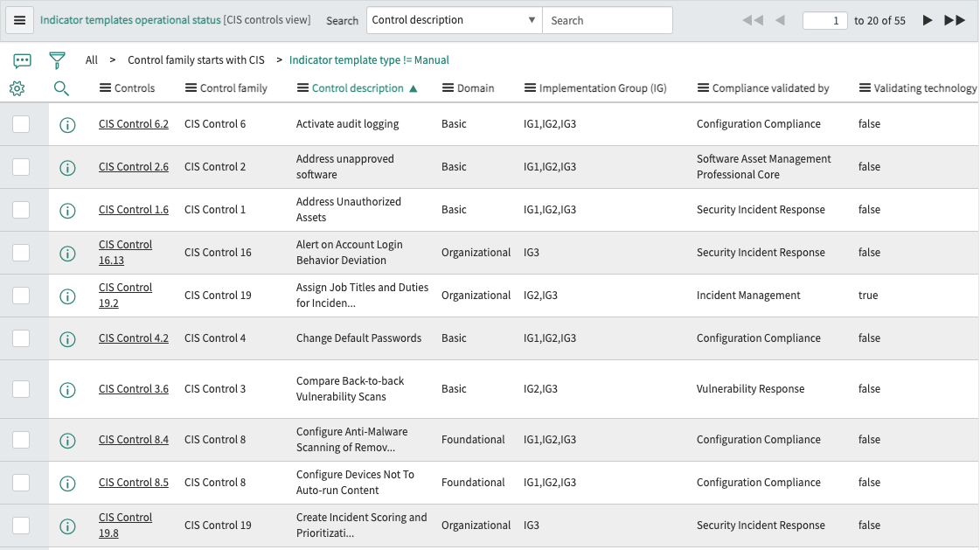Click 'Software Asset Management Professional Core' cell
The image size is (980, 550).
pyautogui.click(x=764, y=167)
